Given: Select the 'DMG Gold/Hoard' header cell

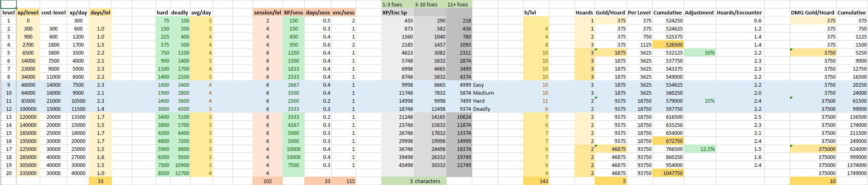Looking at the screenshot, I should (x=813, y=12).
